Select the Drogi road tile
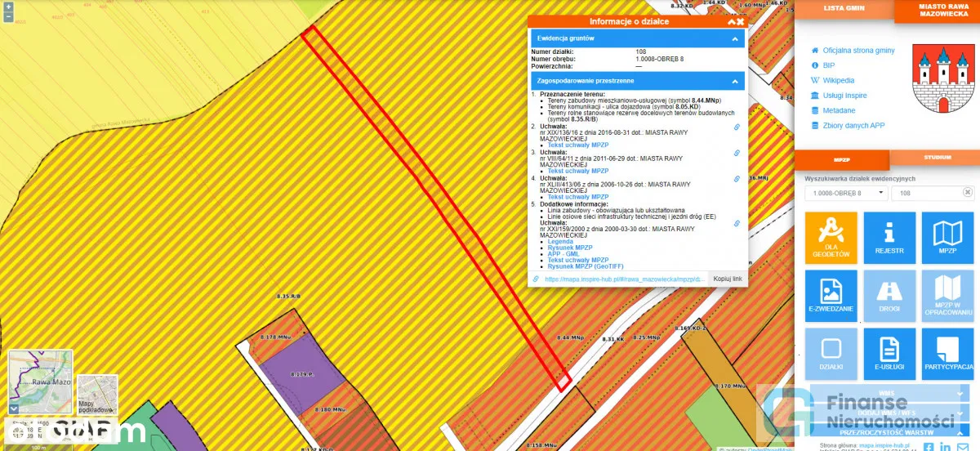This screenshot has width=980, height=451. tap(889, 296)
